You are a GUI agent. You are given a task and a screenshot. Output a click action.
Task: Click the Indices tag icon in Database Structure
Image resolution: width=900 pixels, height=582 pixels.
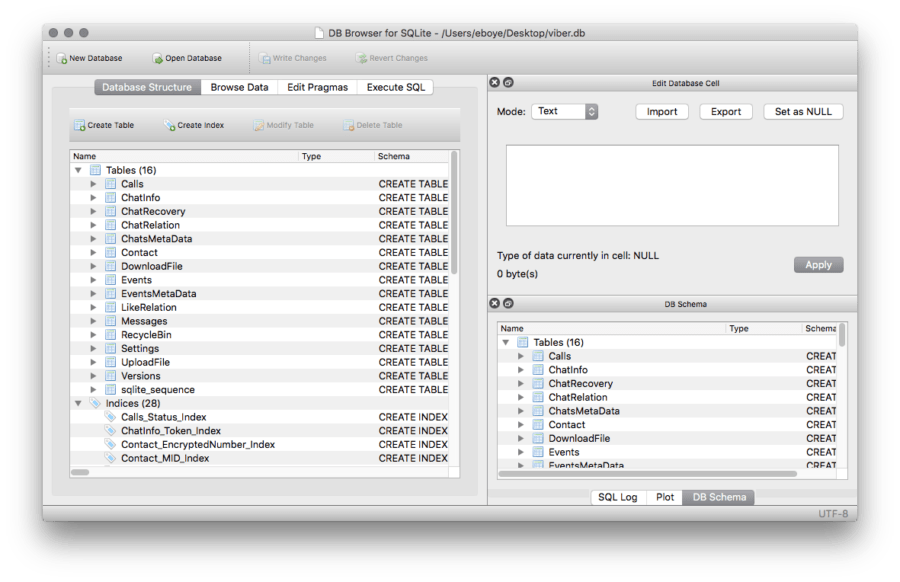coord(95,403)
